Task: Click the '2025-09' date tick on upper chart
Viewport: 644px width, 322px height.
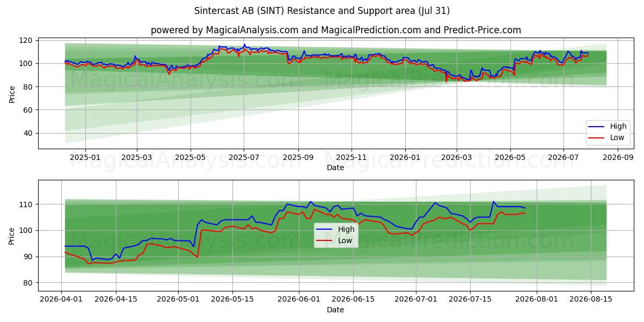Action: 298,157
